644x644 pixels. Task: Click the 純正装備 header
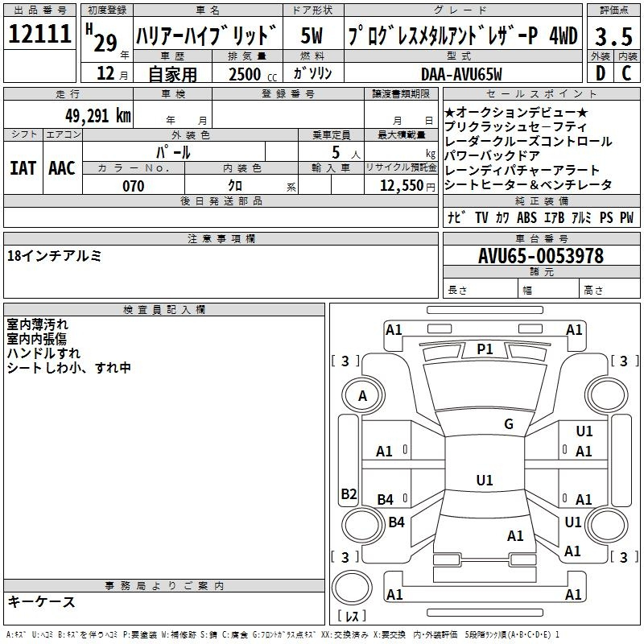[x=541, y=200]
